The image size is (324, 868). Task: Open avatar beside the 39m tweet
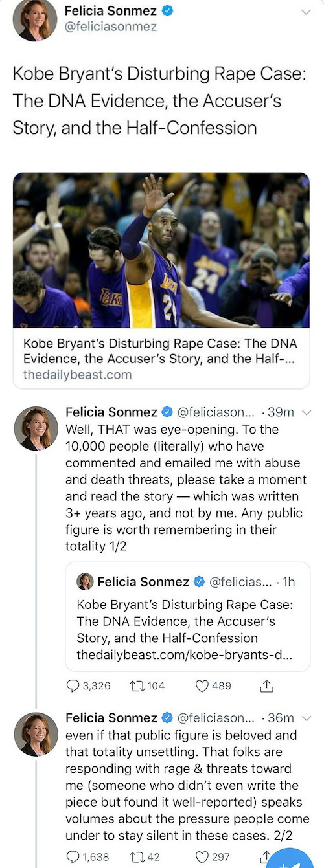[36, 428]
